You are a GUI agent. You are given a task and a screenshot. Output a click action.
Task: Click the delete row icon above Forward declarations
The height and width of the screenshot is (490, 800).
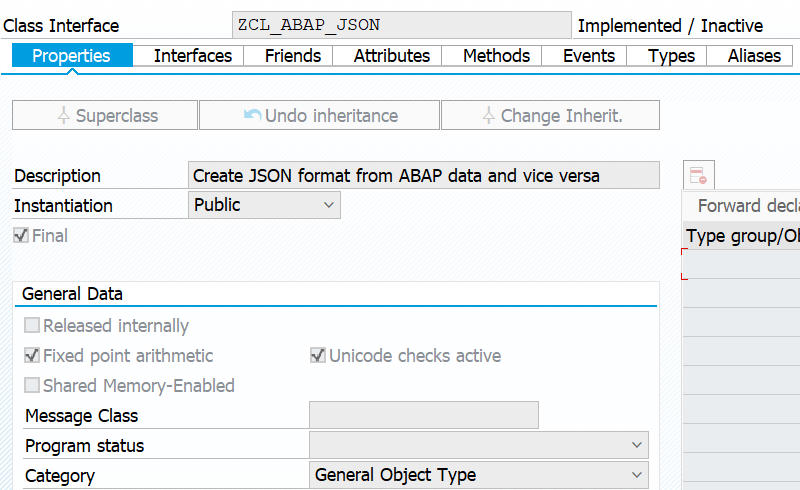coord(698,175)
